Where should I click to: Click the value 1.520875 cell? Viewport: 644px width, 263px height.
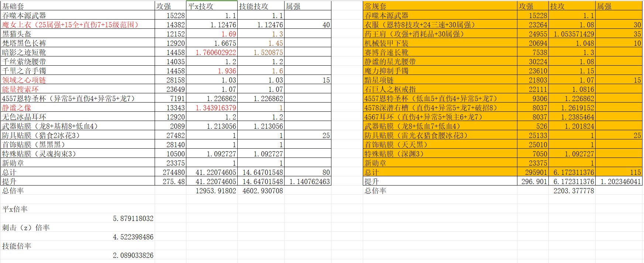pyautogui.click(x=261, y=52)
